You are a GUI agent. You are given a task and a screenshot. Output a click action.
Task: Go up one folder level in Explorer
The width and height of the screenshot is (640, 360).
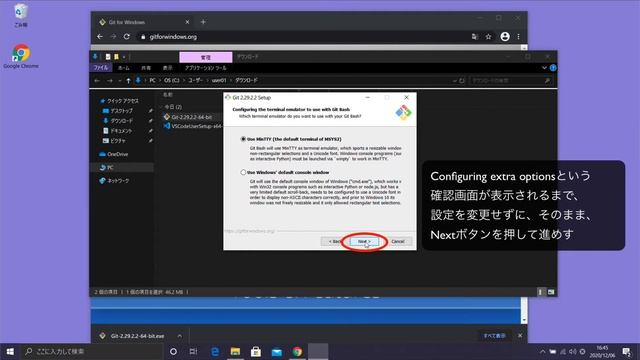tap(128, 80)
